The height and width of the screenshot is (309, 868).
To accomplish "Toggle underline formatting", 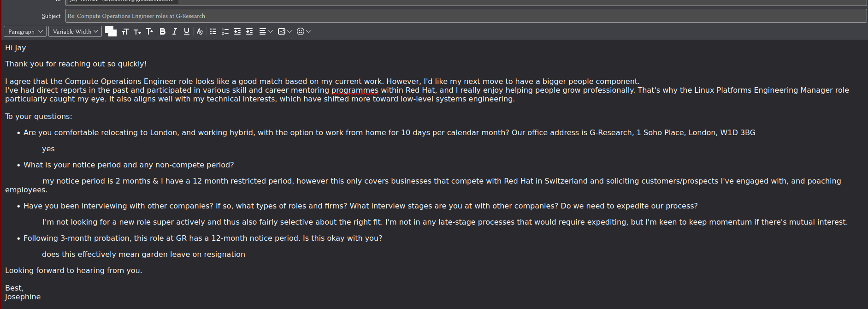I will tap(186, 31).
